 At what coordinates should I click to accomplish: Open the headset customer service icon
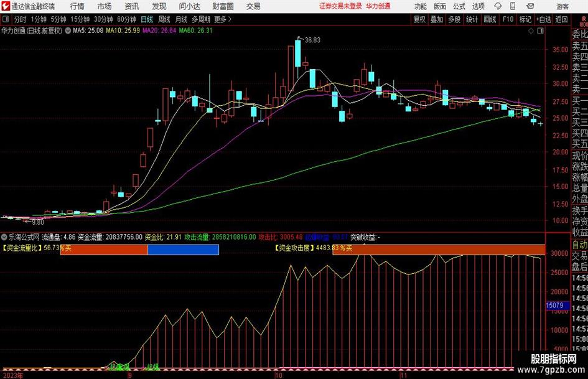coord(498,6)
